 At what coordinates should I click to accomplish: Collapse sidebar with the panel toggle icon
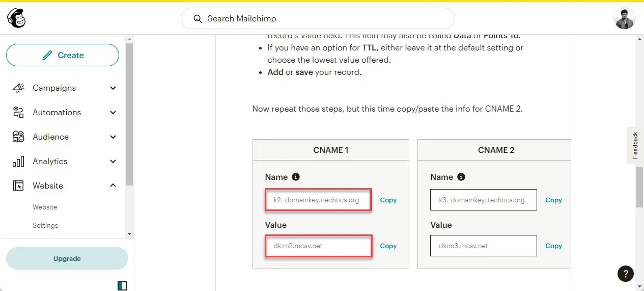[x=122, y=285]
